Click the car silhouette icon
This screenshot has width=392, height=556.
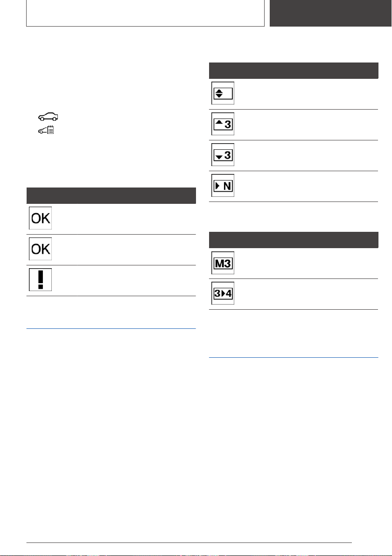(x=48, y=117)
